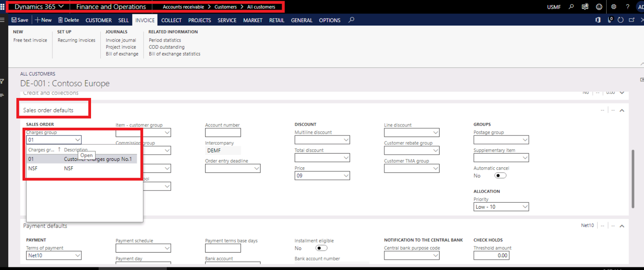
Task: Click the action pane search magnifier
Action: pos(351,20)
